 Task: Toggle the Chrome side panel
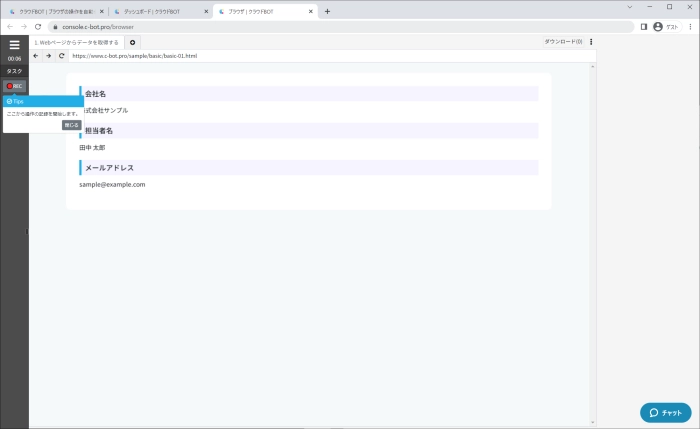tap(644, 27)
